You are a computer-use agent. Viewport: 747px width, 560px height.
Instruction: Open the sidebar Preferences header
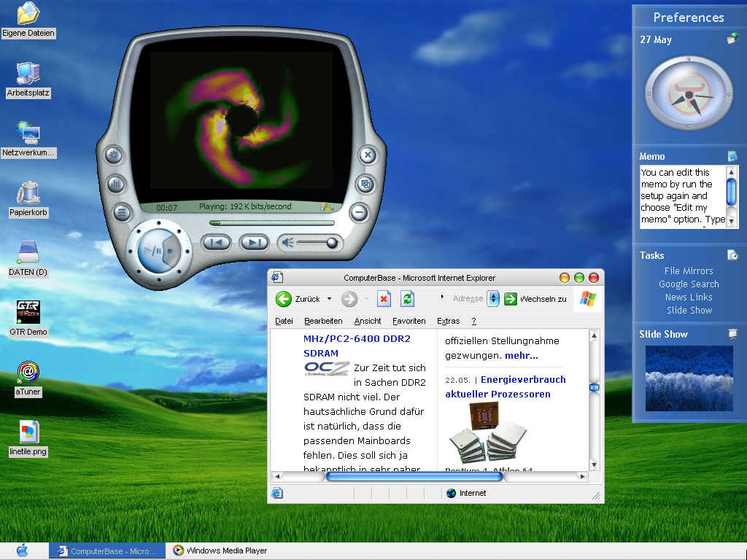689,17
